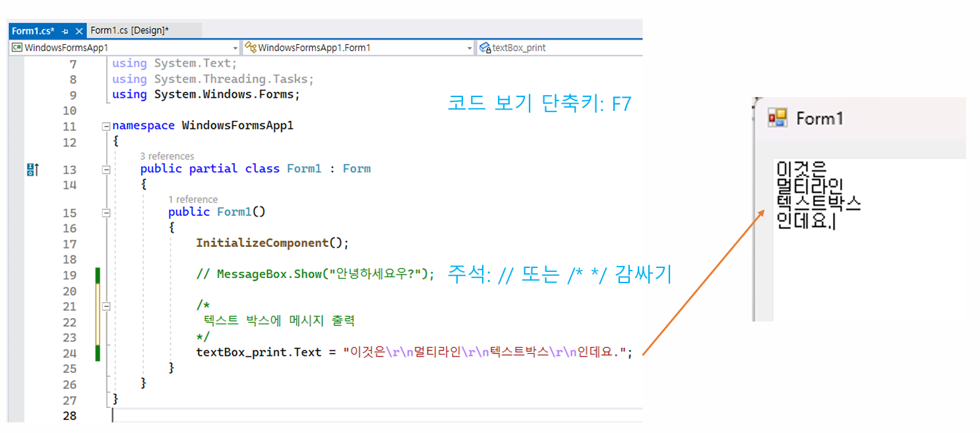Open the WindowsFormsApp1.Form1 type dropdown
The image size is (980, 433).
coord(470,48)
